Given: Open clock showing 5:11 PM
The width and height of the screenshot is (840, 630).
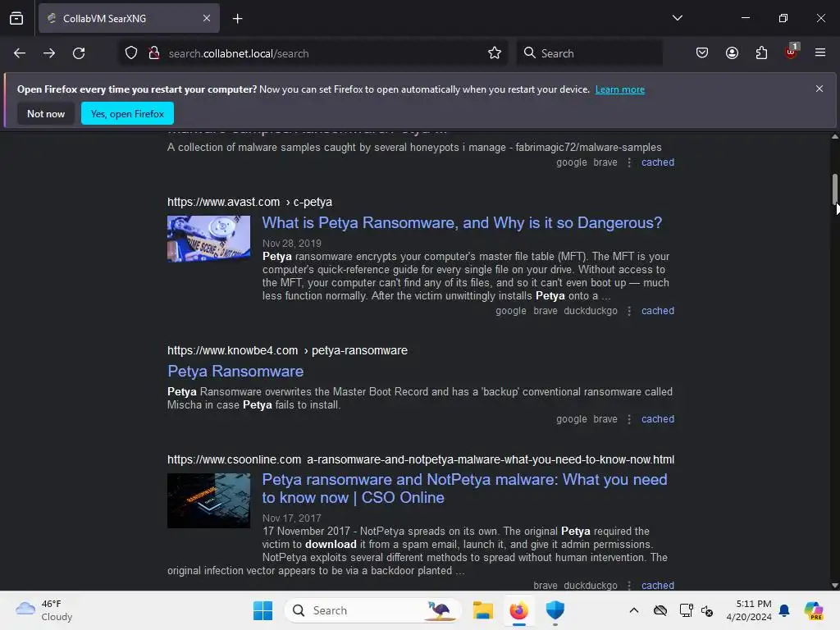Looking at the screenshot, I should 749,610.
